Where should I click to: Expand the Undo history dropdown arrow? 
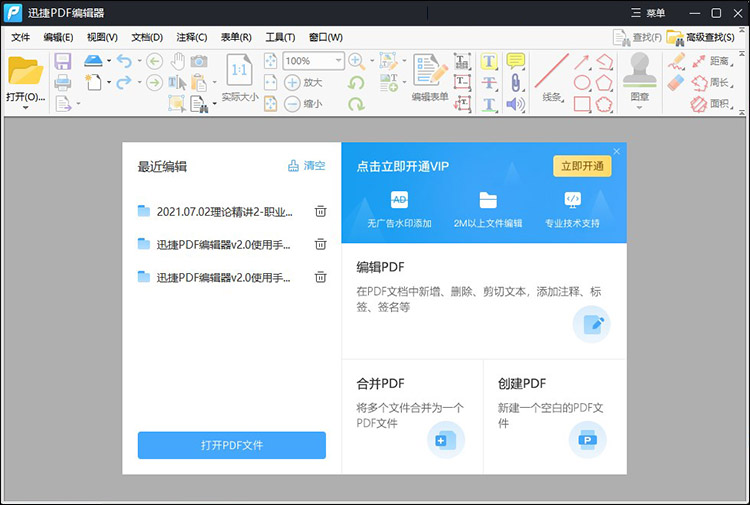140,61
